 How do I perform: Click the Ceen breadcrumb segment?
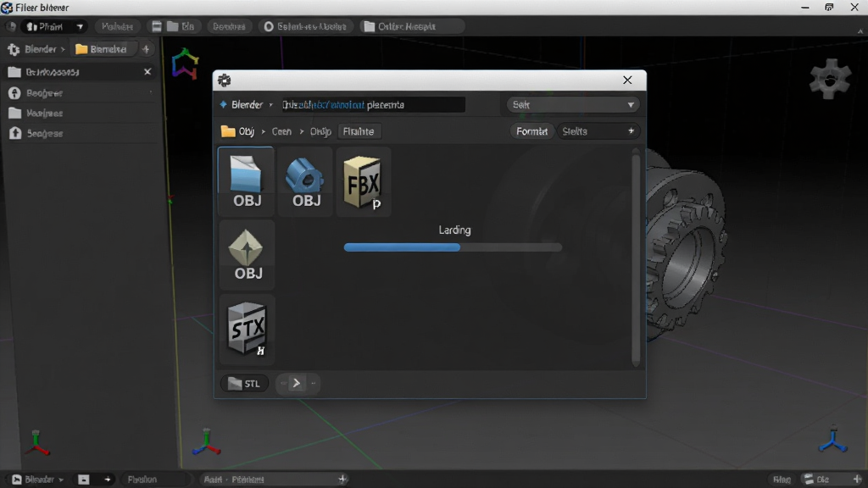(x=281, y=131)
